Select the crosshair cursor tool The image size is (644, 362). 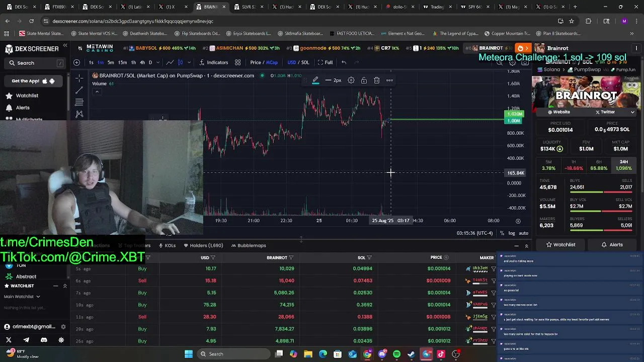pyautogui.click(x=79, y=78)
